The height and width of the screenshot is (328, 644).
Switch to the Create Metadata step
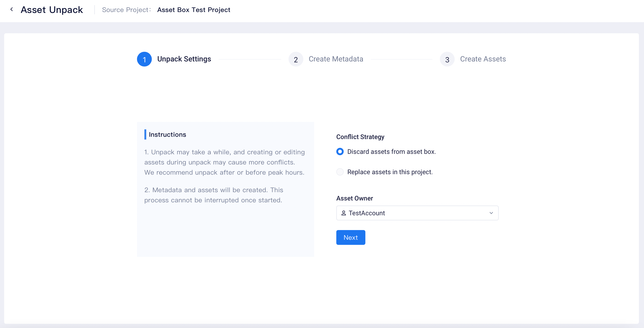pos(336,59)
